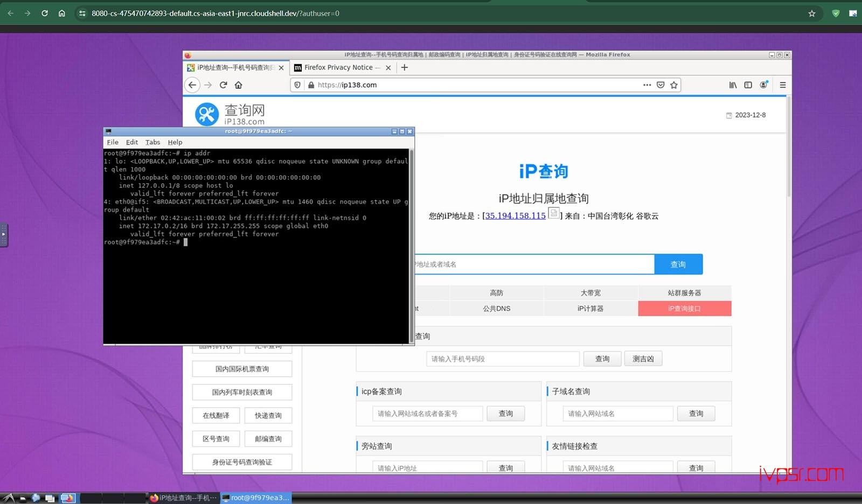Click the blue 查询 IP lookup button
Screen dimensions: 862x504
[x=678, y=264]
